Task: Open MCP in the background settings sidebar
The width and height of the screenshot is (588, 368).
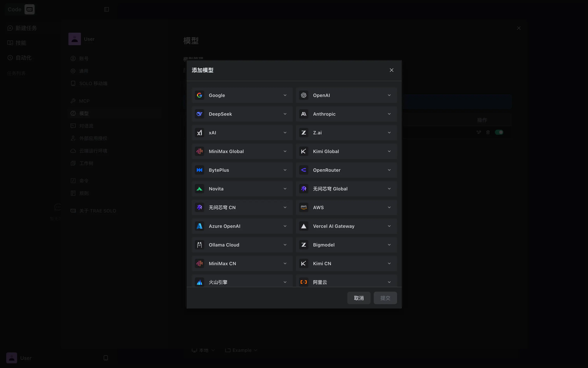Action: point(115,101)
